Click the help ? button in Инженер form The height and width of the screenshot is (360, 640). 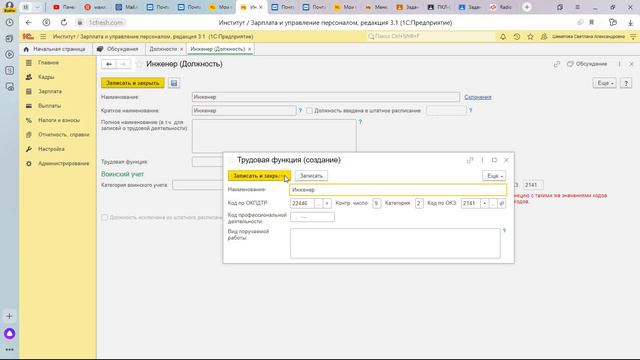pos(626,83)
